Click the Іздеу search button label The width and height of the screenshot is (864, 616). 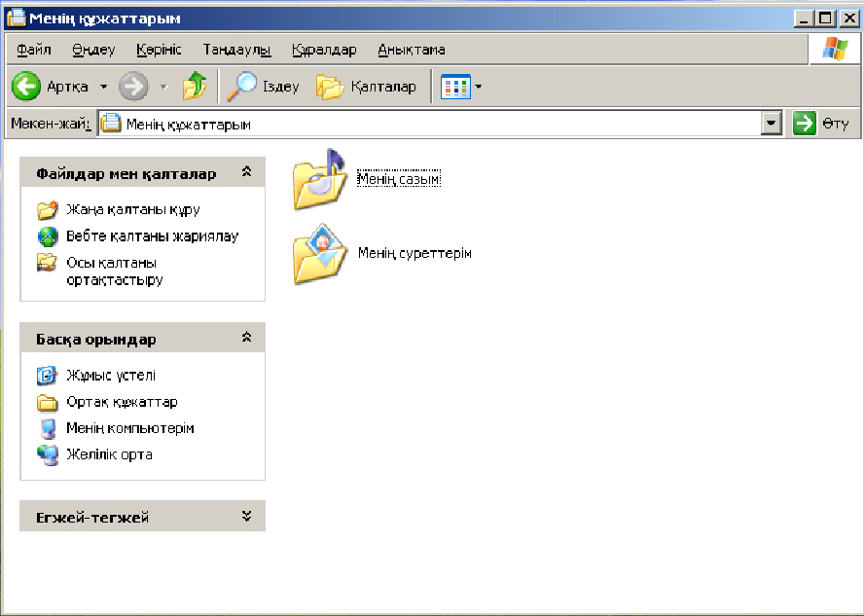(x=281, y=87)
